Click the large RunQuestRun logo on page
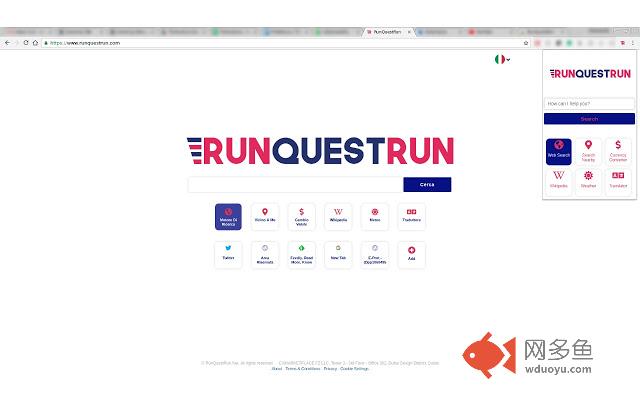The height and width of the screenshot is (400, 640). point(320,151)
